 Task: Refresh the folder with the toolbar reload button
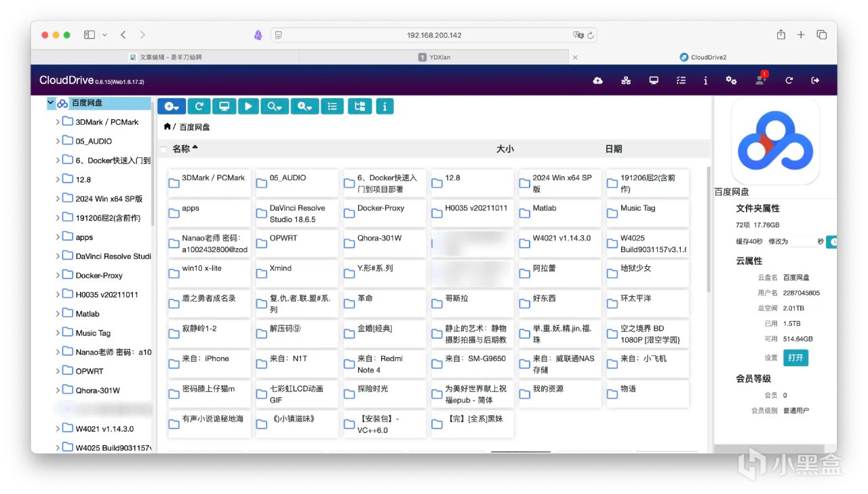(x=199, y=106)
